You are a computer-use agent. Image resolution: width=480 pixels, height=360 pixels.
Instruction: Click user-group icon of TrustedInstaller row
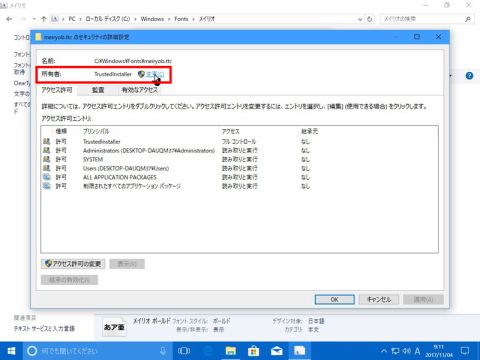47,142
